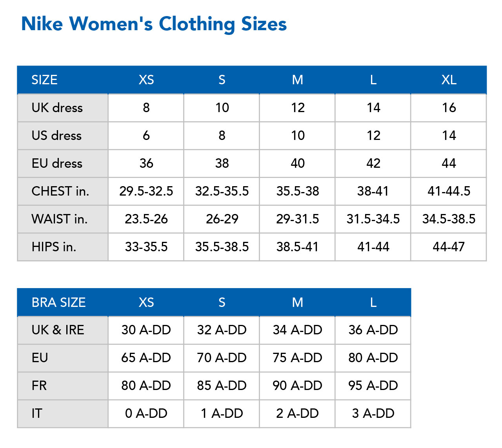Select the EU dress row label

tap(57, 163)
